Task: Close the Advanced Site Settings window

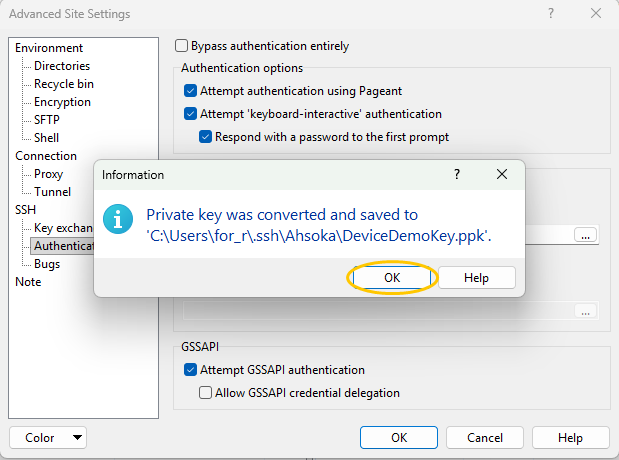Action: pos(596,13)
